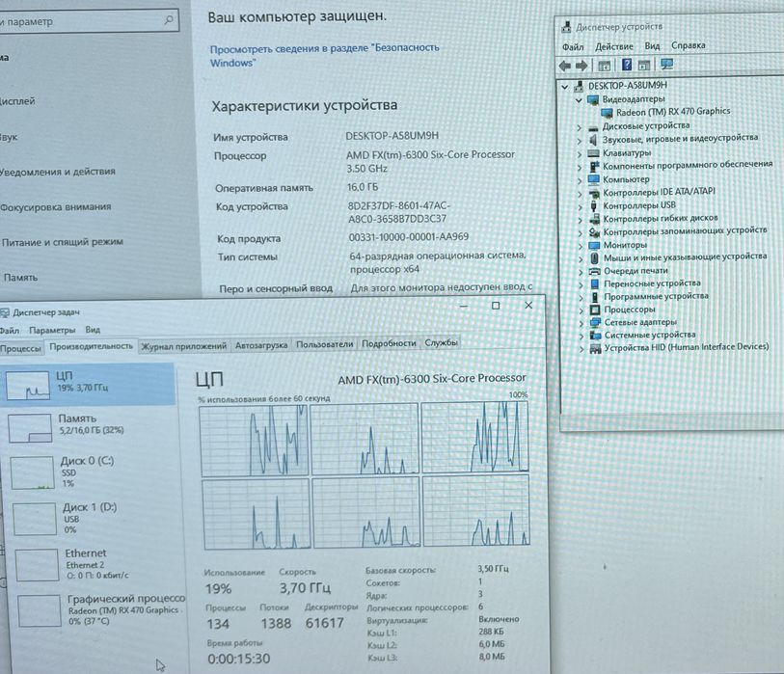Image resolution: width=784 pixels, height=674 pixels.
Task: Click the Очереди печати printer icon
Action: pyautogui.click(x=594, y=272)
